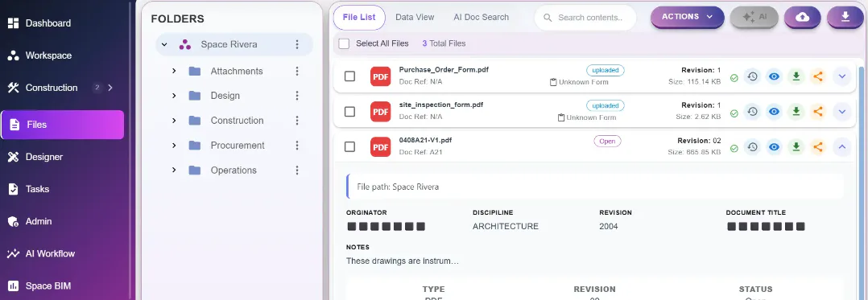
Task: Check the 0408A21-V1.pdf checkbox
Action: tap(349, 146)
